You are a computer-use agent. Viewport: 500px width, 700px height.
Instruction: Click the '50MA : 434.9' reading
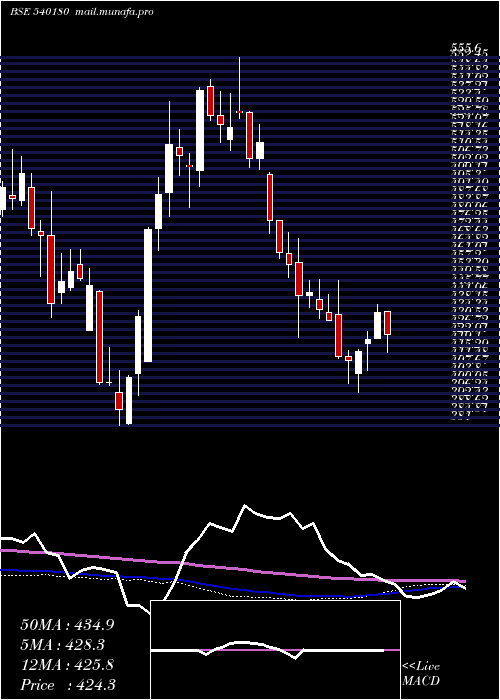(x=67, y=625)
